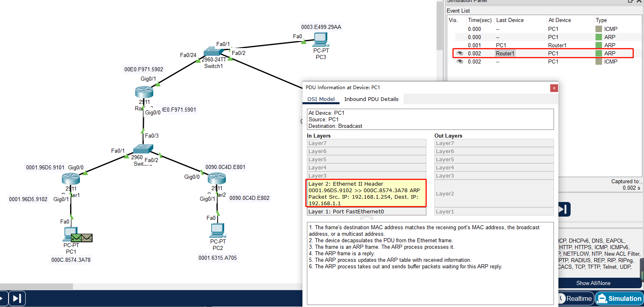644x307 pixels.
Task: Toggle visibility eye for ARP event at 0.002
Action: click(x=460, y=53)
